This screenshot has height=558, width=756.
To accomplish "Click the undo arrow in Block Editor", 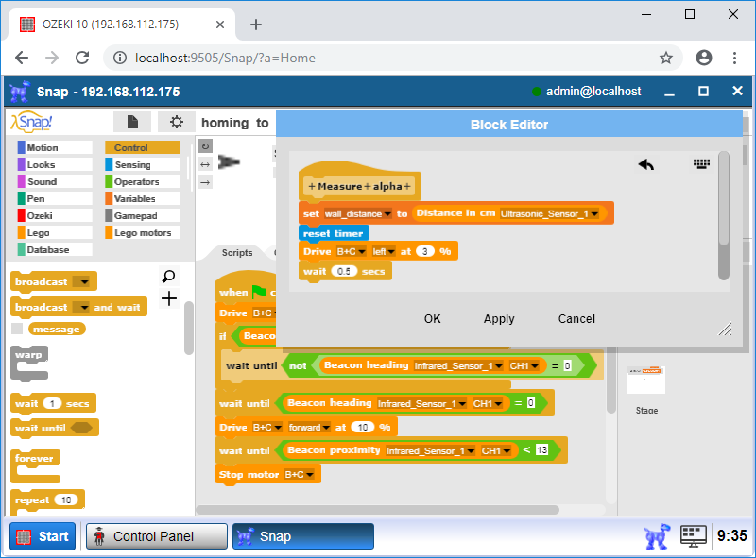I will point(646,164).
